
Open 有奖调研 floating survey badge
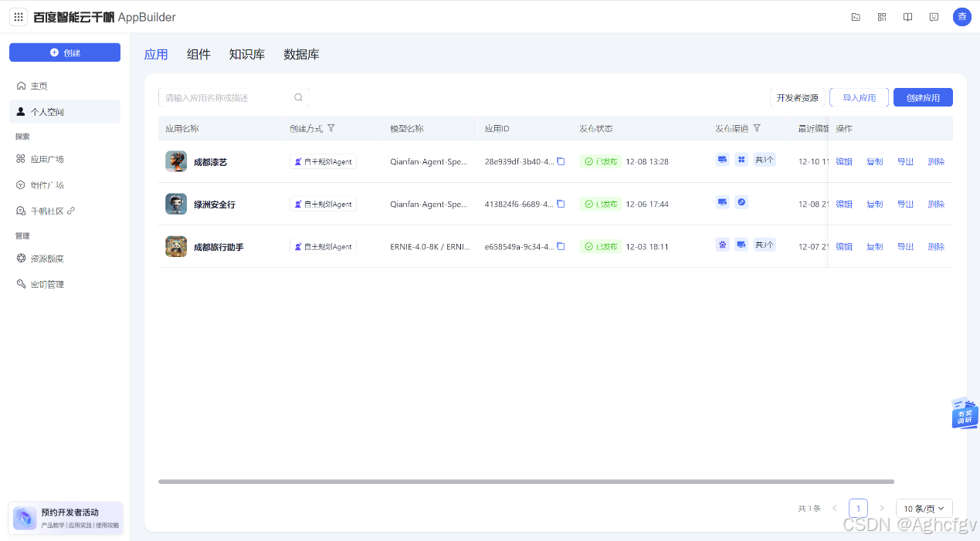(965, 414)
